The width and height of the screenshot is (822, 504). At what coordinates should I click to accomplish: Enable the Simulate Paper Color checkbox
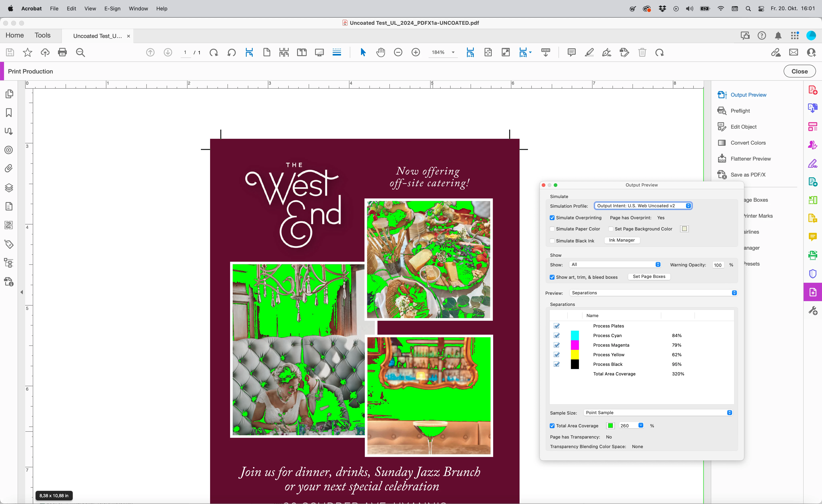click(553, 229)
